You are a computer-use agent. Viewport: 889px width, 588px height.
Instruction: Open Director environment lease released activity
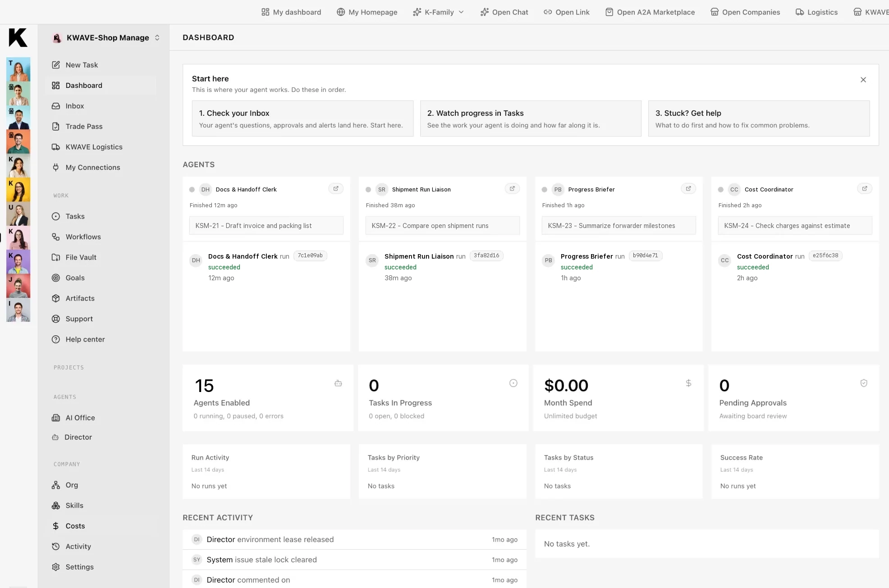pyautogui.click(x=354, y=540)
